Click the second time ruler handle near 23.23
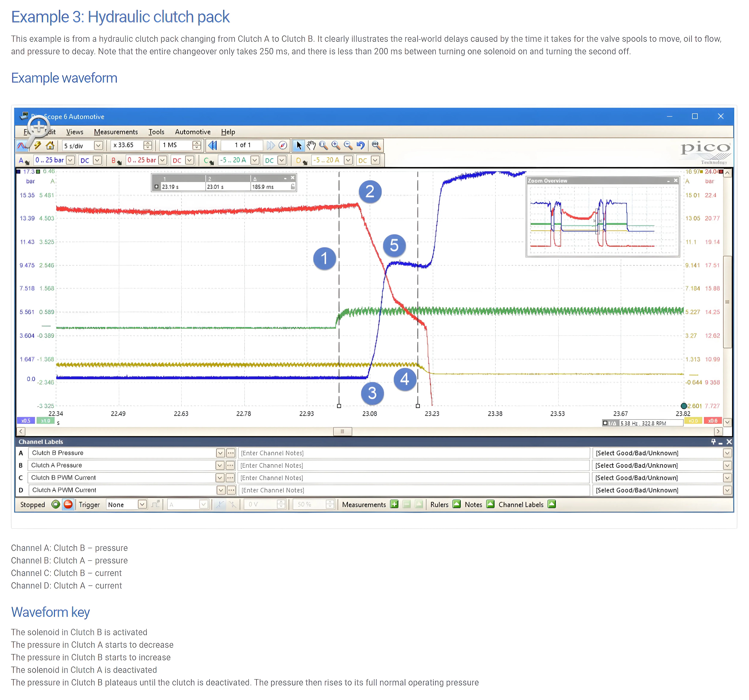The height and width of the screenshot is (700, 749). [x=418, y=406]
